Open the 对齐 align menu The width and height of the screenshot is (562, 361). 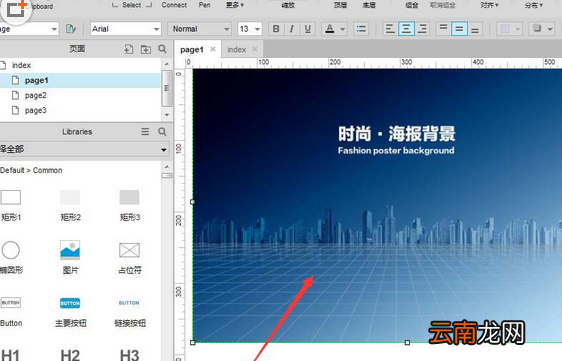coord(489,5)
